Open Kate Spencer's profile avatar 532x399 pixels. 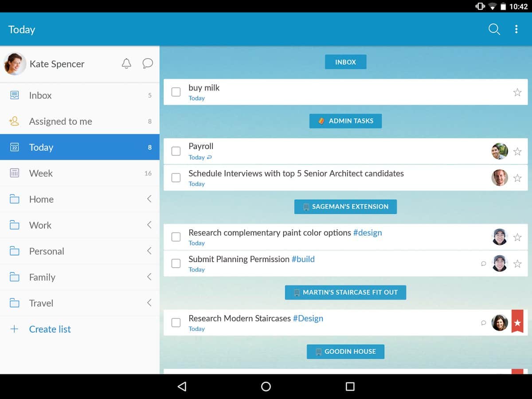pyautogui.click(x=15, y=64)
